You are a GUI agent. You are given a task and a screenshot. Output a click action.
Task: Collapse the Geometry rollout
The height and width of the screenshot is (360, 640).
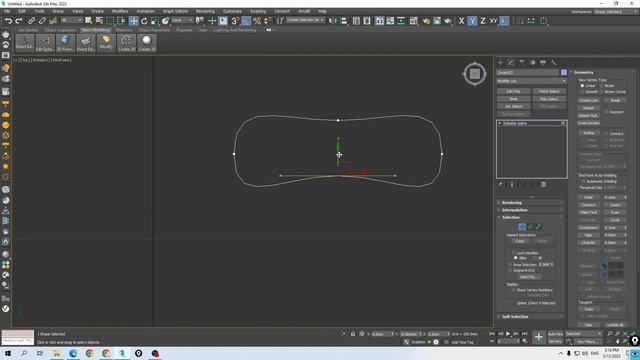[x=602, y=72]
